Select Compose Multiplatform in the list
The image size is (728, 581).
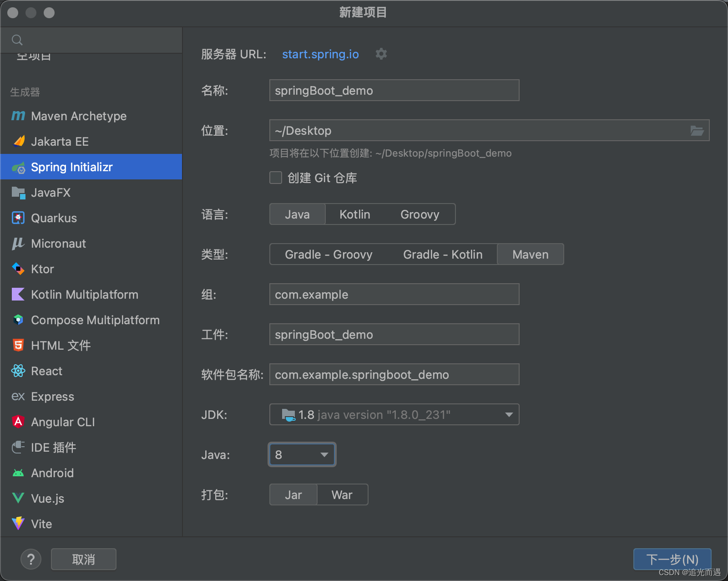pos(91,320)
